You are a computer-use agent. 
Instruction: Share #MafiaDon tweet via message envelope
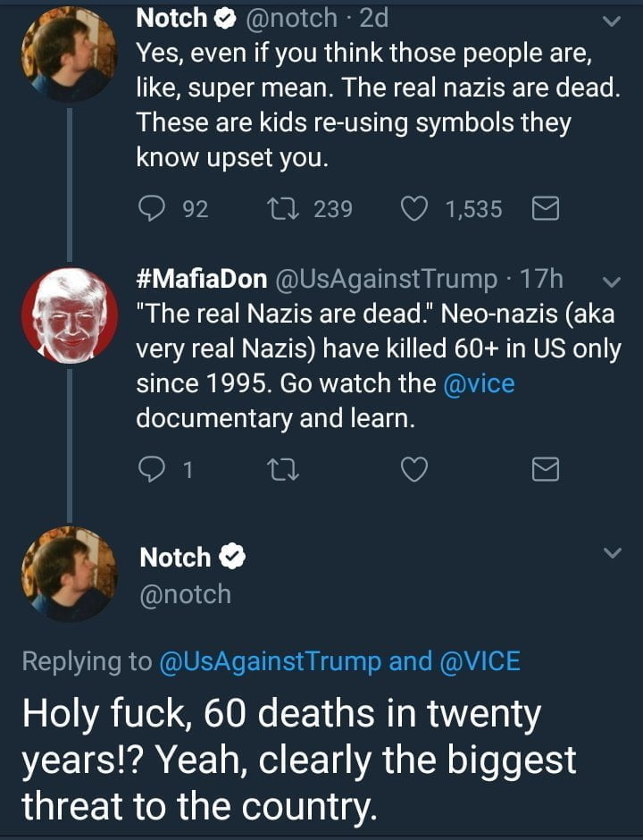(x=545, y=469)
